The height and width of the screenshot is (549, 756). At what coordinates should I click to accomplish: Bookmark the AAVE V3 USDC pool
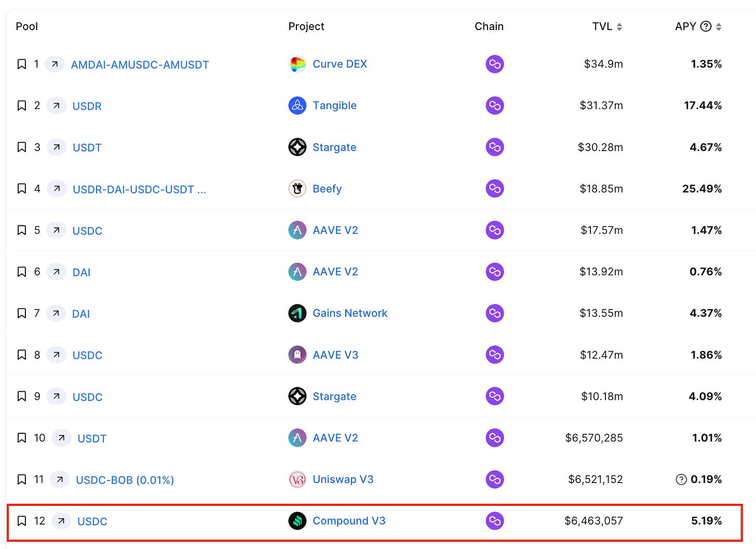(22, 355)
